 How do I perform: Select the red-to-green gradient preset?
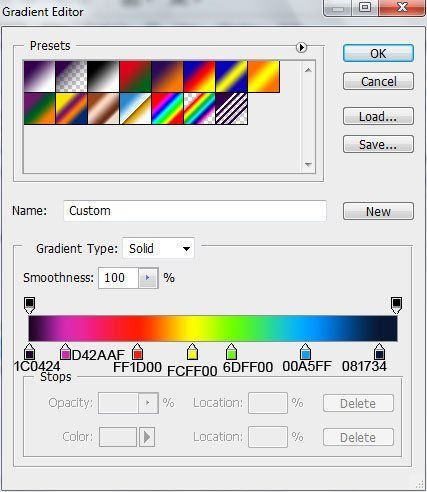click(x=135, y=76)
